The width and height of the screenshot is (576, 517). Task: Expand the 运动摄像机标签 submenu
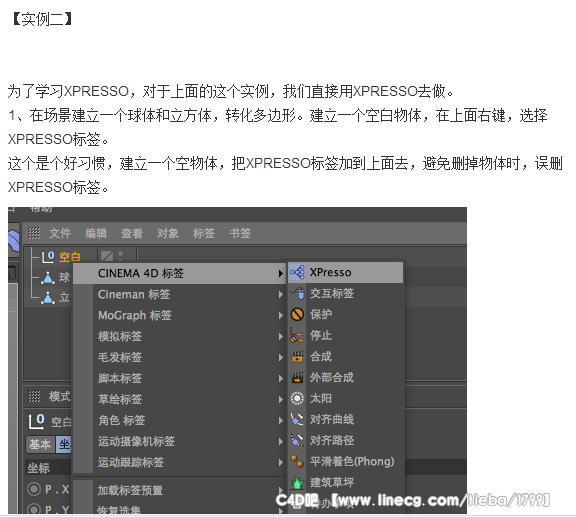click(x=179, y=441)
